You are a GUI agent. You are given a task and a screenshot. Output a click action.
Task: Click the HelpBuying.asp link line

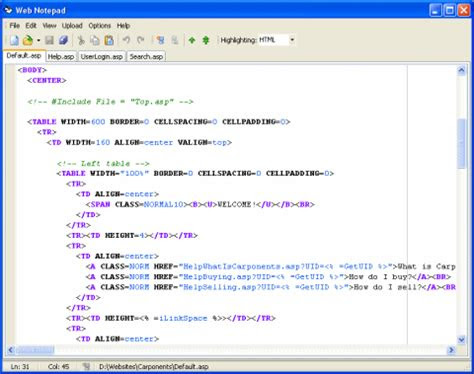[x=268, y=277]
